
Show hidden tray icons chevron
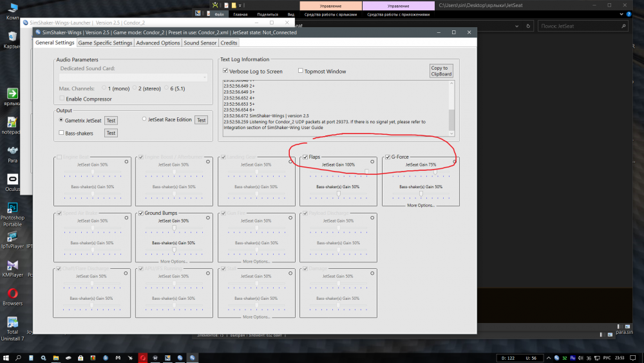click(548, 358)
